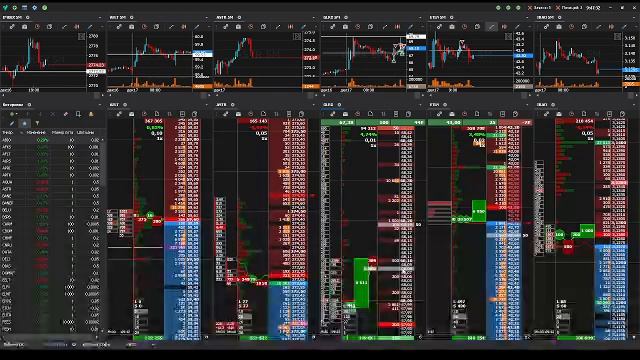
Task: Click the X delete icon in the watchlist toolbar
Action: [x=52, y=114]
